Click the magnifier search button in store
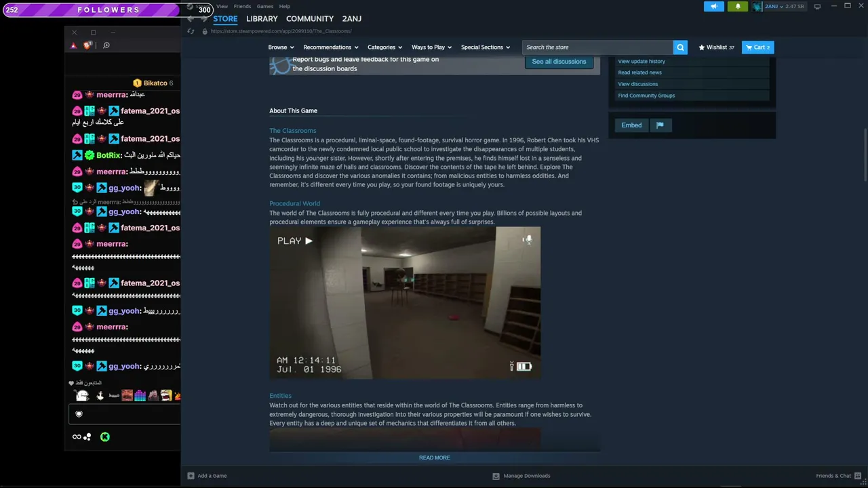This screenshot has width=868, height=488. (x=680, y=47)
